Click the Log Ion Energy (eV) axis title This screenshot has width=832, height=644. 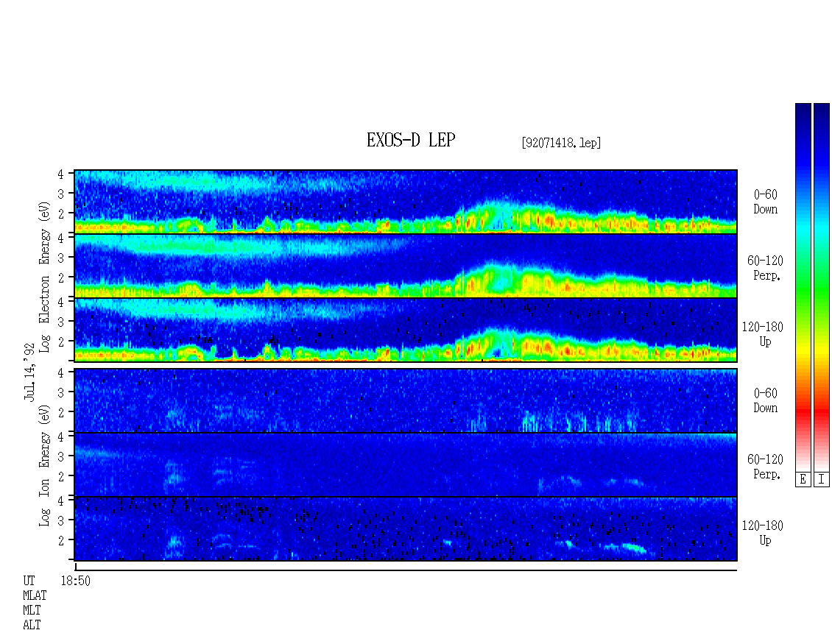click(x=45, y=465)
